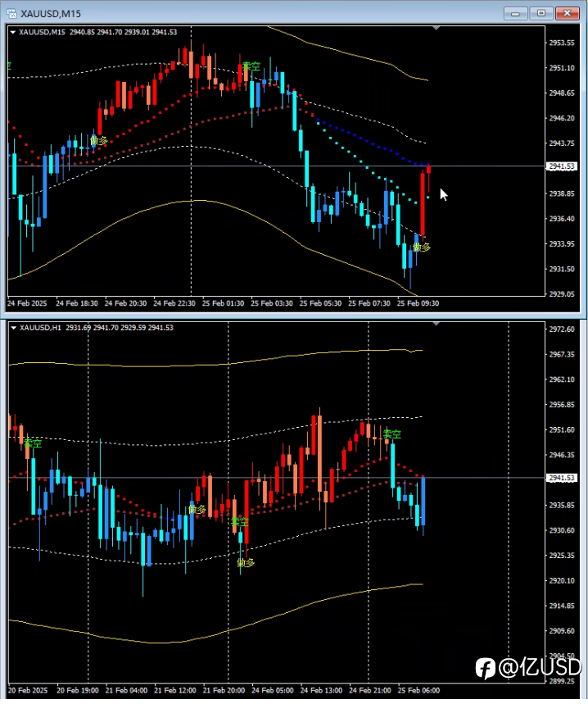Image resolution: width=588 pixels, height=704 pixels.
Task: Open the triangle dropdown beside XAUUSD,M15 header
Action: tap(12, 32)
